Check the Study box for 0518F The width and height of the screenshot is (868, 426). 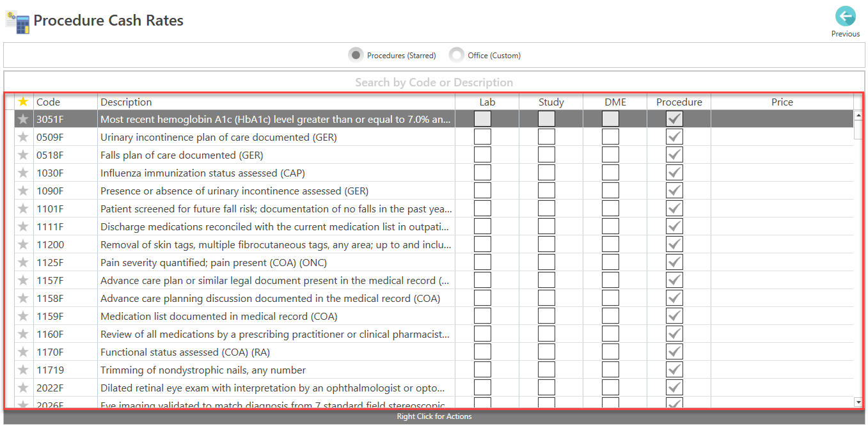pos(546,155)
